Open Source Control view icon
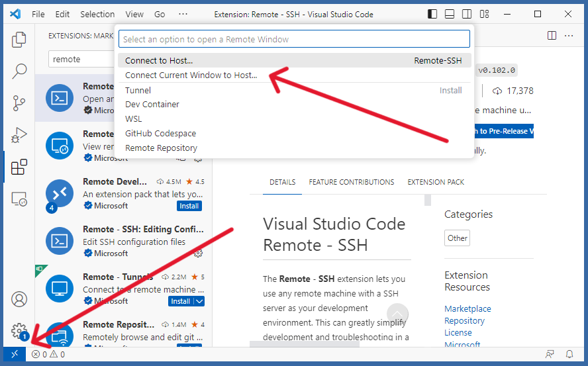This screenshot has width=588, height=366. pyautogui.click(x=19, y=103)
